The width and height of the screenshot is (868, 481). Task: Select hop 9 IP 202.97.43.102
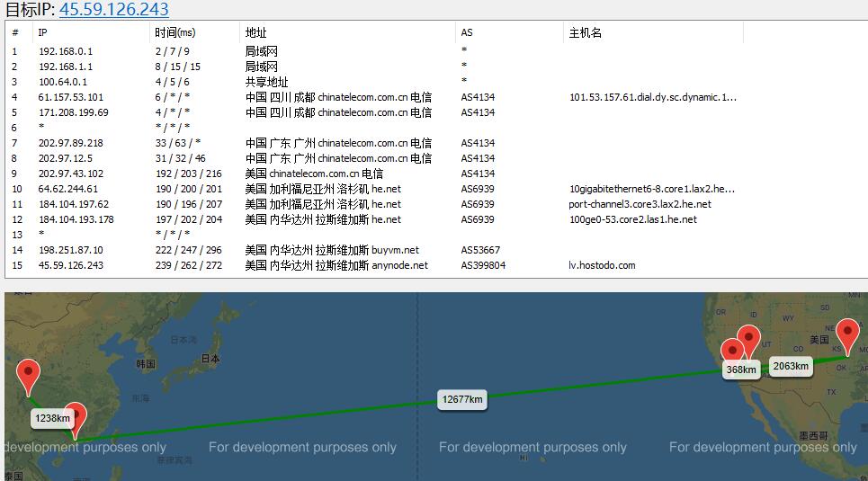point(71,174)
